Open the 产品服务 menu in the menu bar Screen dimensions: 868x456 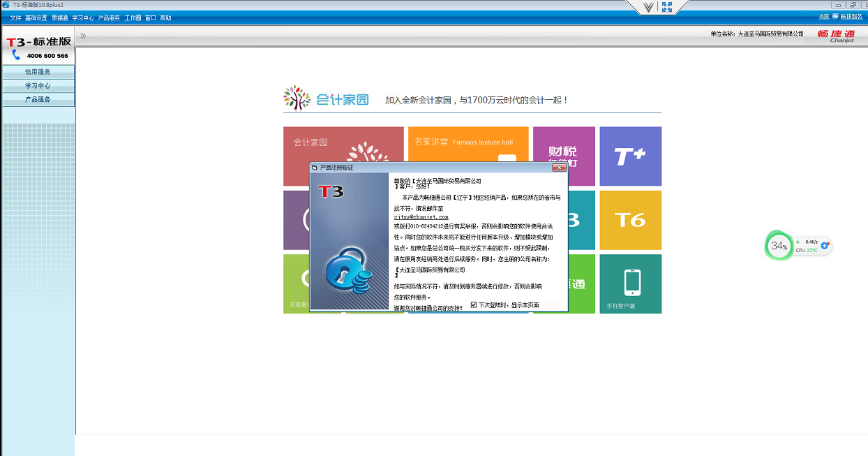coord(109,17)
